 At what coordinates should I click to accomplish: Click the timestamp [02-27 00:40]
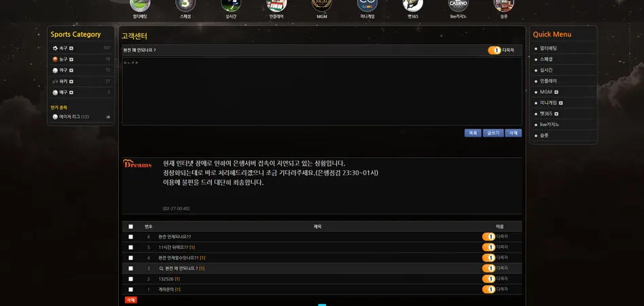click(x=176, y=209)
